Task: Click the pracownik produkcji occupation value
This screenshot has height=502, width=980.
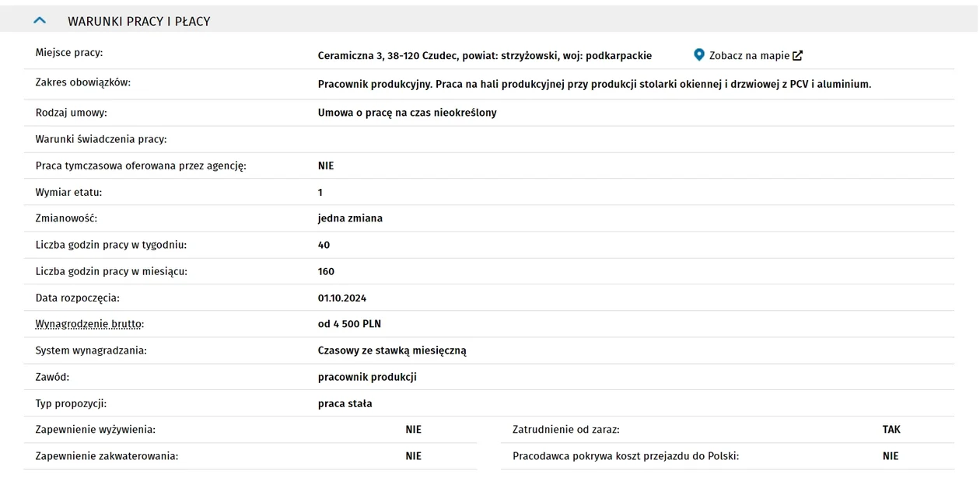Action: 367,377
